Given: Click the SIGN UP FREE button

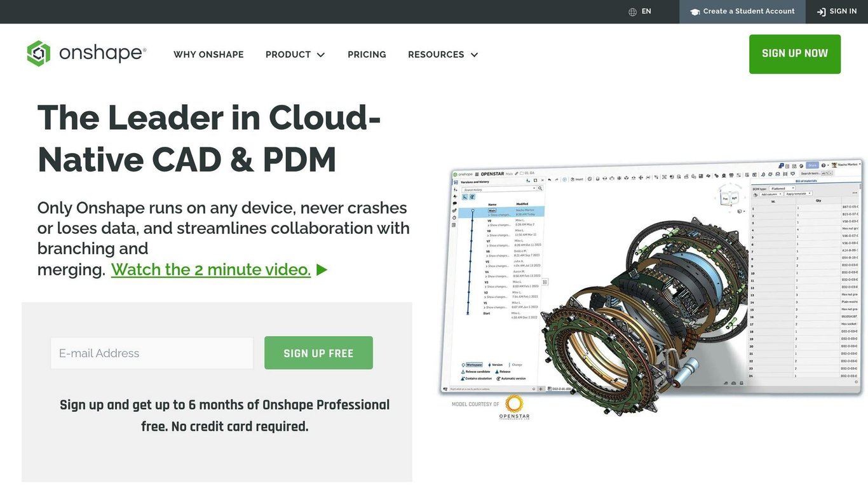Looking at the screenshot, I should click(x=318, y=353).
